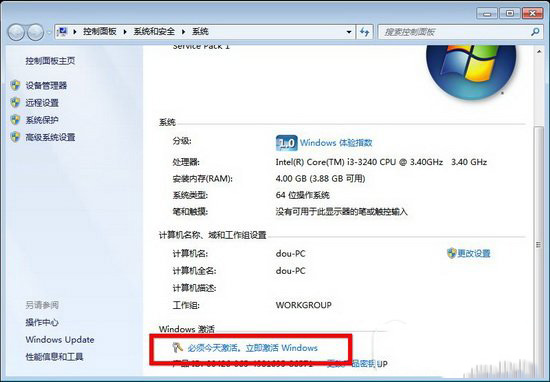The image size is (550, 382).
Task: Click the magnifier search icon
Action: pos(535,32)
